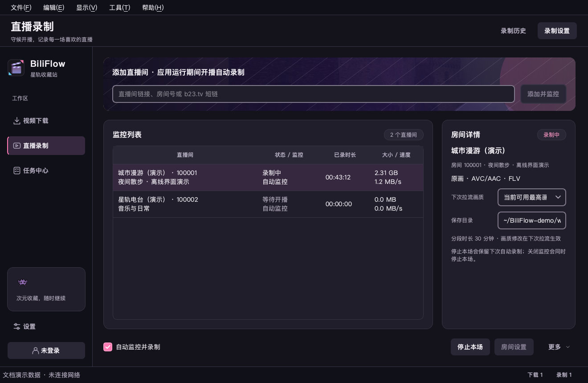Viewport: 588px width, 383px height.
Task: Click the 保存目录 path field
Action: click(531, 220)
